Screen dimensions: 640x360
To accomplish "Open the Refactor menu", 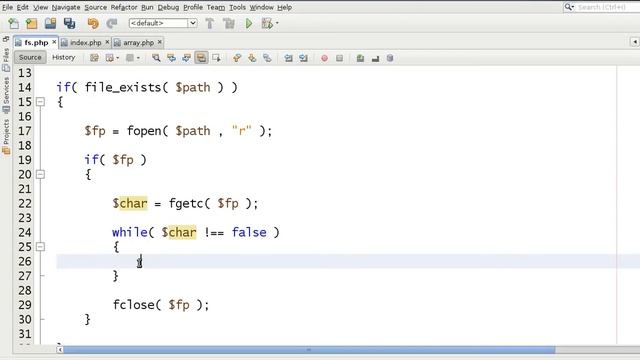I will (124, 7).
